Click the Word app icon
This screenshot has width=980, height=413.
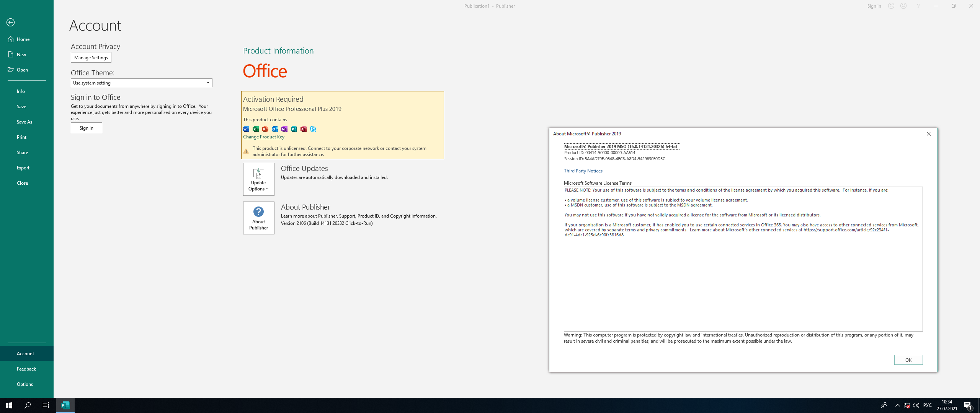click(x=246, y=129)
